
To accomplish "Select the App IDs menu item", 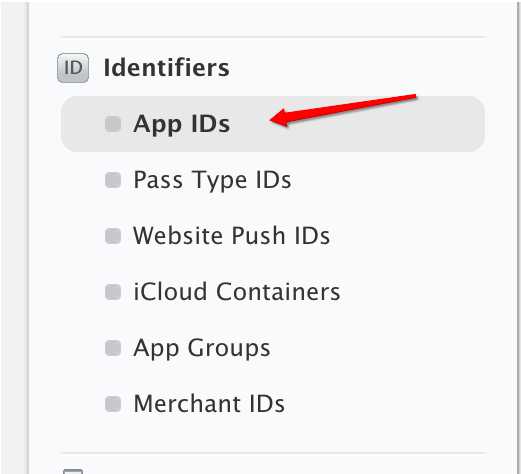I will 182,124.
